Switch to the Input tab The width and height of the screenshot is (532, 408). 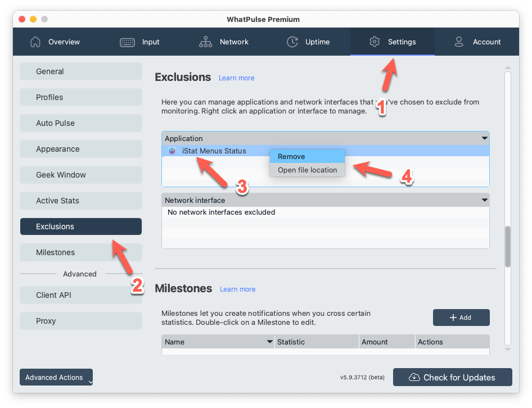[x=139, y=42]
